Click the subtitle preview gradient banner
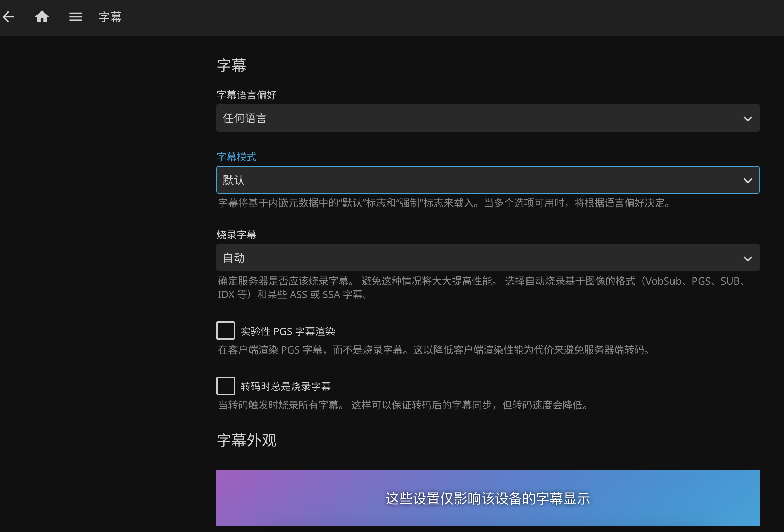The width and height of the screenshot is (784, 532). [488, 498]
